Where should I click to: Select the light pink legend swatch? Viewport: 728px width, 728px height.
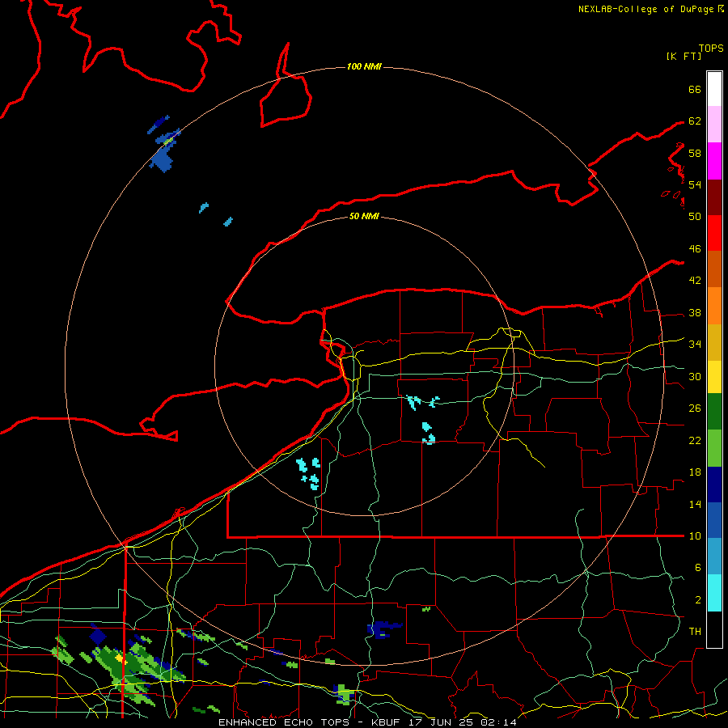714,124
